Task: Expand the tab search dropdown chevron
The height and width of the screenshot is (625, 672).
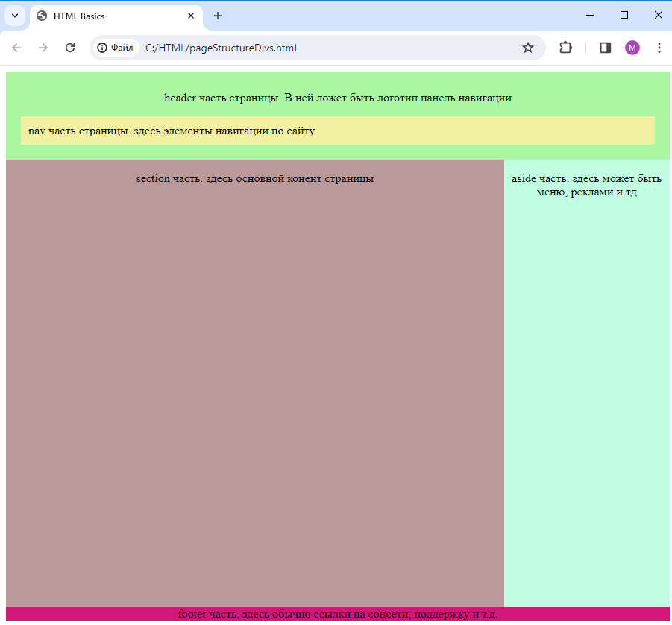Action: click(x=15, y=16)
